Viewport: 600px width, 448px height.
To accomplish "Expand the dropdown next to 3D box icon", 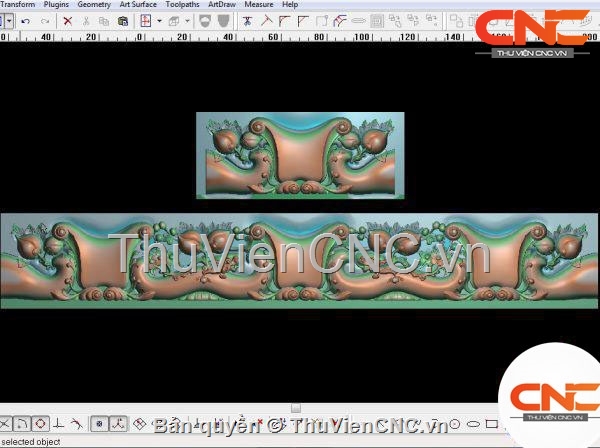I will tap(187, 21).
